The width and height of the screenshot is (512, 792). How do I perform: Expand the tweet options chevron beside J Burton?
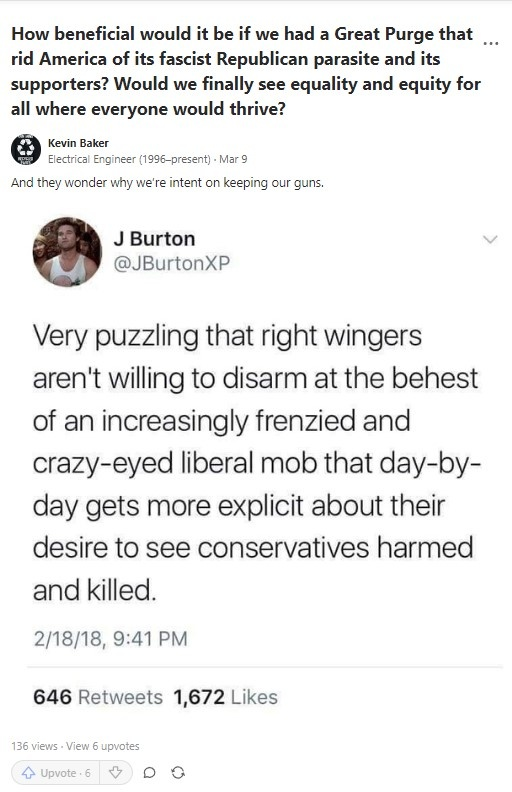pyautogui.click(x=490, y=239)
